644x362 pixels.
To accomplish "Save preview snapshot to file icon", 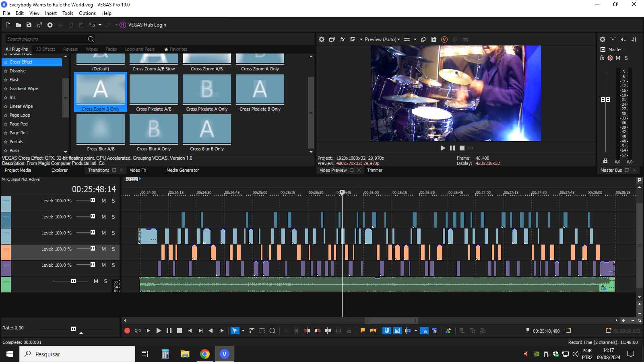I will click(x=434, y=39).
